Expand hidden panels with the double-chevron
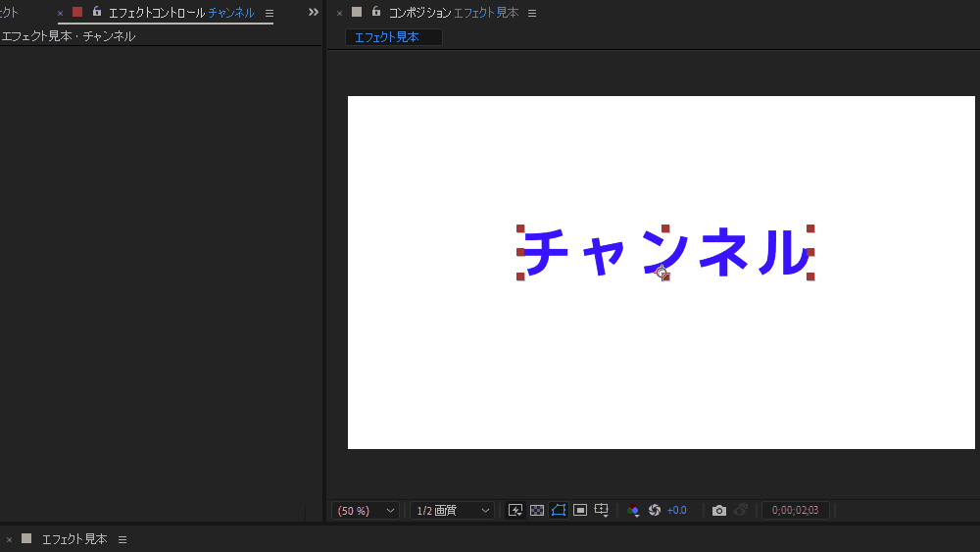Screen dimensions: 980x552 (314, 12)
